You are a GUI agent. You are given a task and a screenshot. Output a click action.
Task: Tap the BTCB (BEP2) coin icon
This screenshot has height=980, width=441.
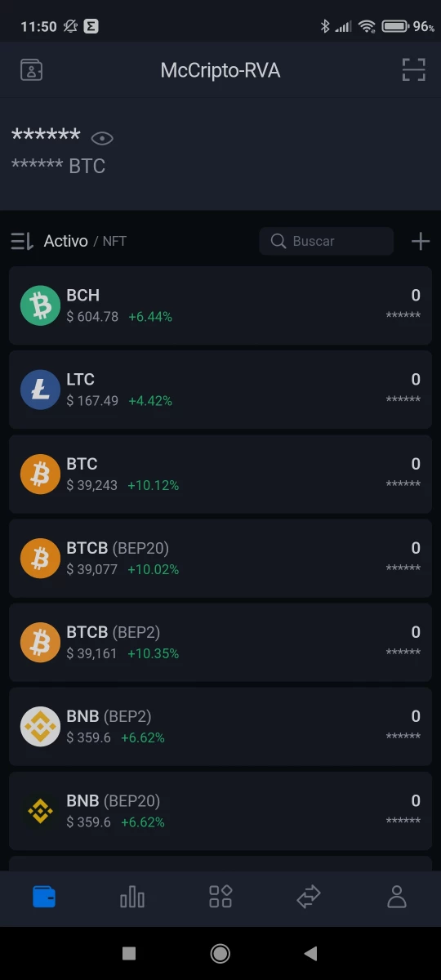tap(40, 642)
